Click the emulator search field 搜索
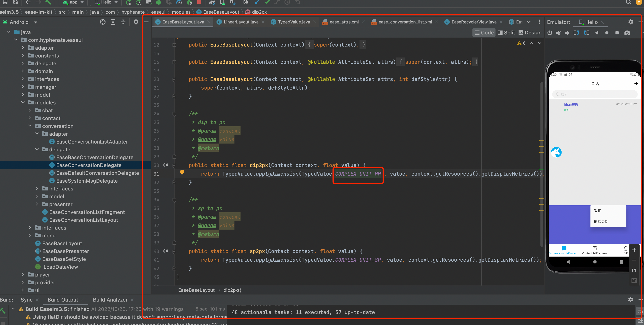This screenshot has width=644, height=325. click(x=595, y=94)
